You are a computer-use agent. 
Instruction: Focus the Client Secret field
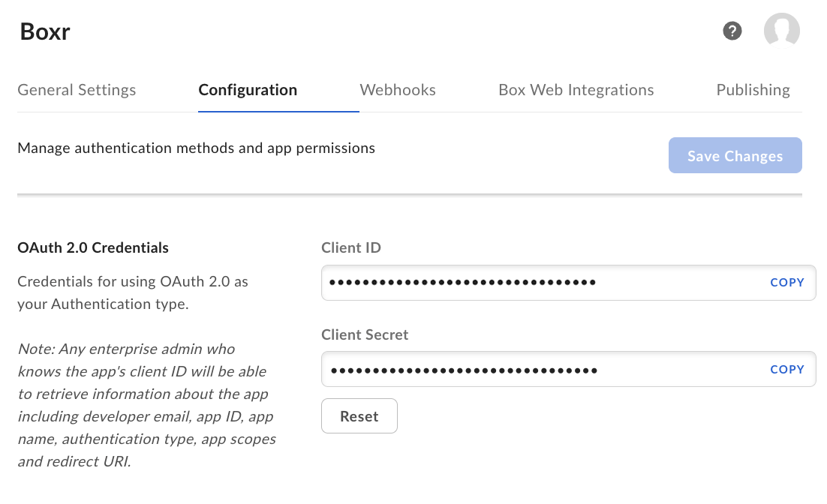click(x=569, y=369)
